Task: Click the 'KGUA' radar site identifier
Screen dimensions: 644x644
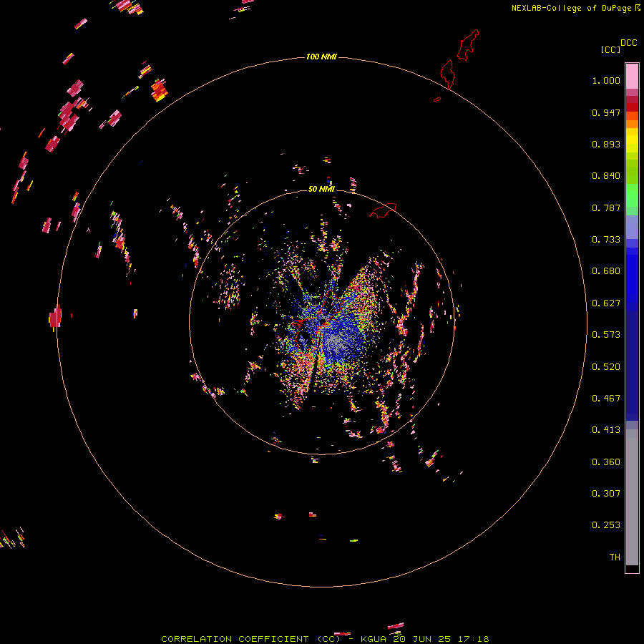Action: (x=374, y=639)
